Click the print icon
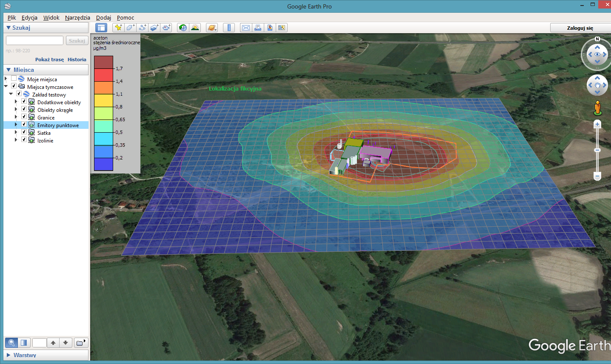 [x=258, y=28]
